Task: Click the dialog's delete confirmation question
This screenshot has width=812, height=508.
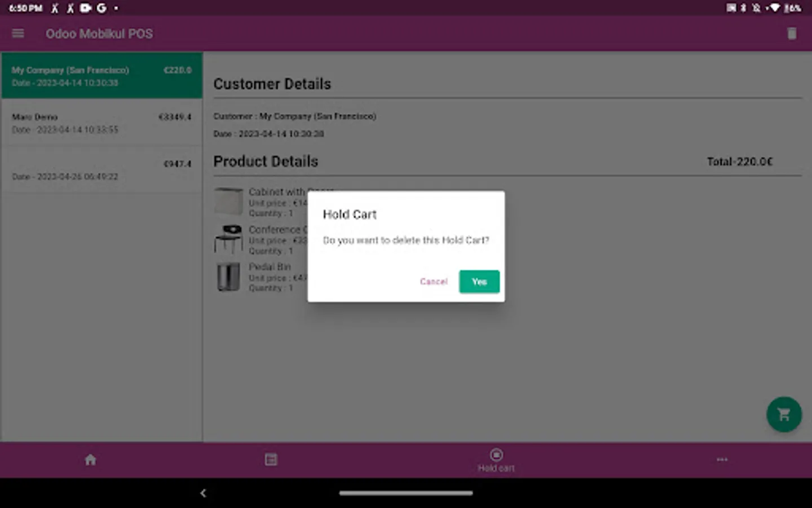Action: point(406,240)
